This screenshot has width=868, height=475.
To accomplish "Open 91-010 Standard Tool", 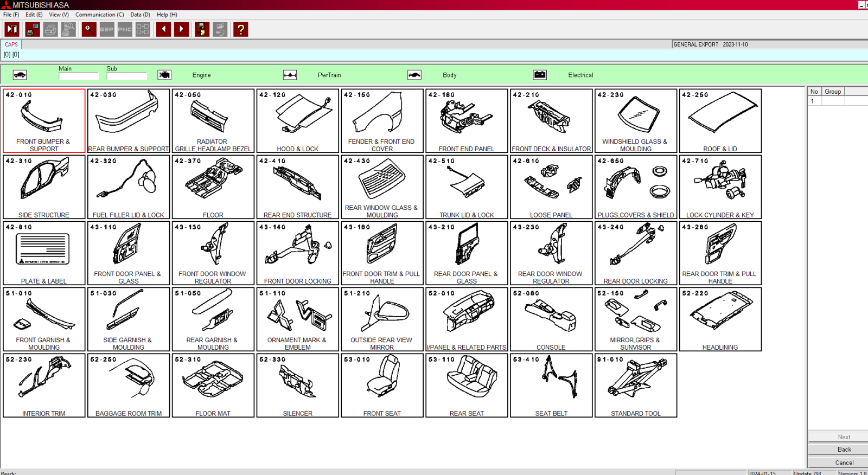I will (x=636, y=386).
